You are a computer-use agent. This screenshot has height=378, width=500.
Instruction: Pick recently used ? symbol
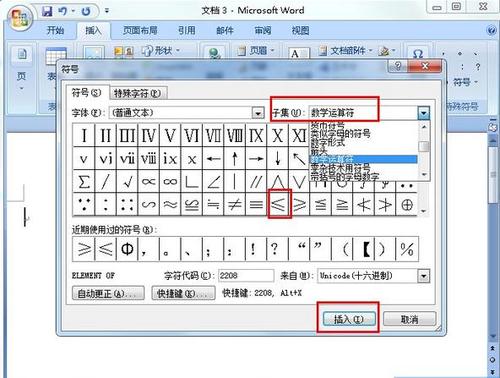point(278,249)
